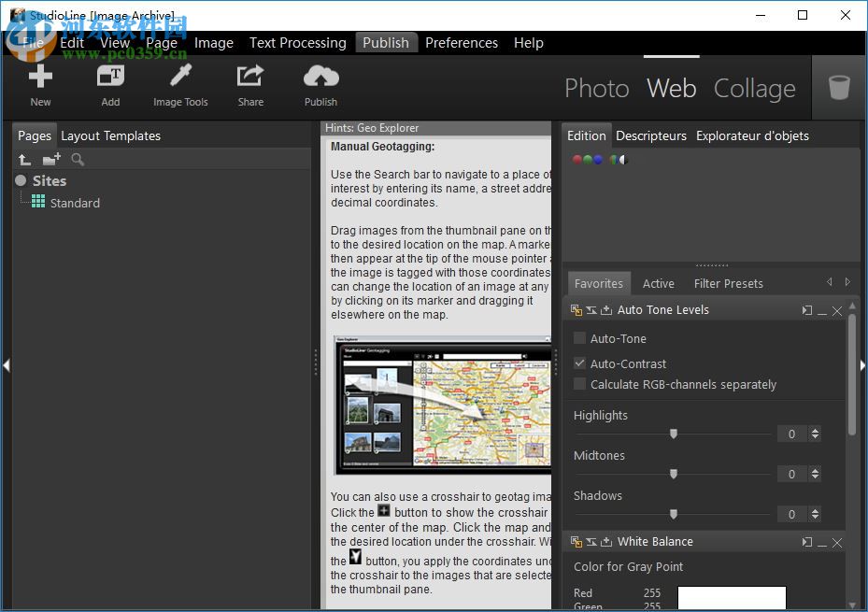Viewport: 868px width, 612px height.
Task: Open the Text Processing menu
Action: click(297, 42)
